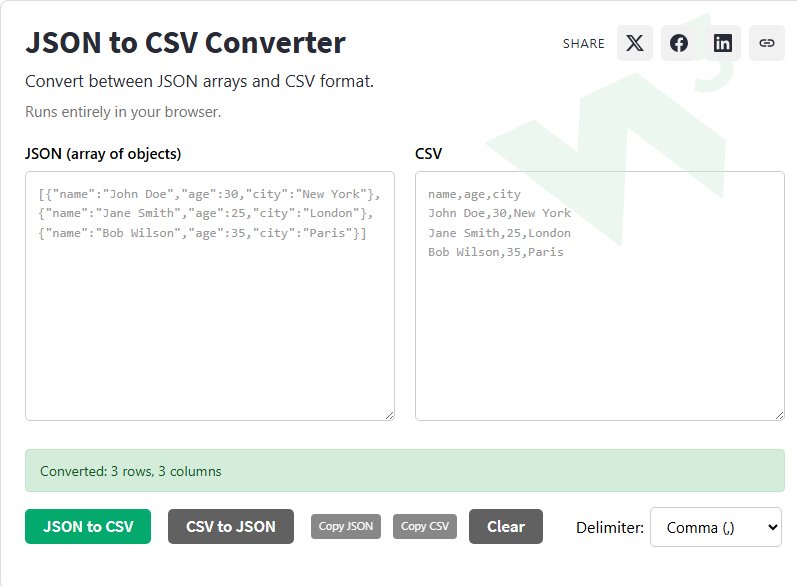Click the CSV to JSON button

pyautogui.click(x=231, y=527)
